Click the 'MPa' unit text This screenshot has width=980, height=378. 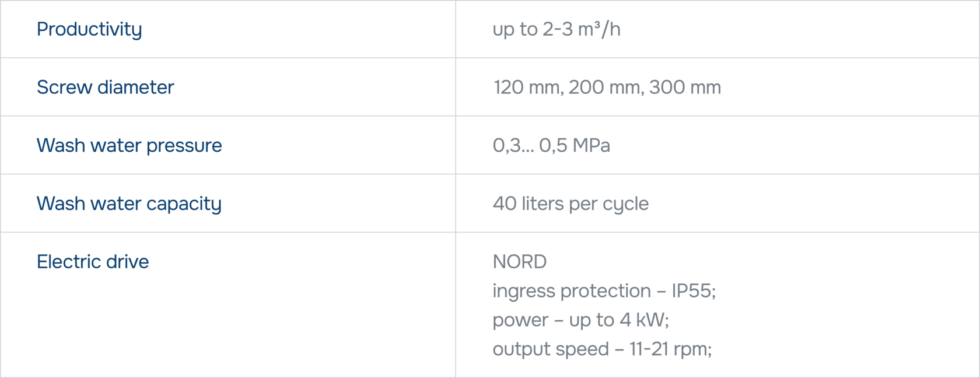coord(591,145)
